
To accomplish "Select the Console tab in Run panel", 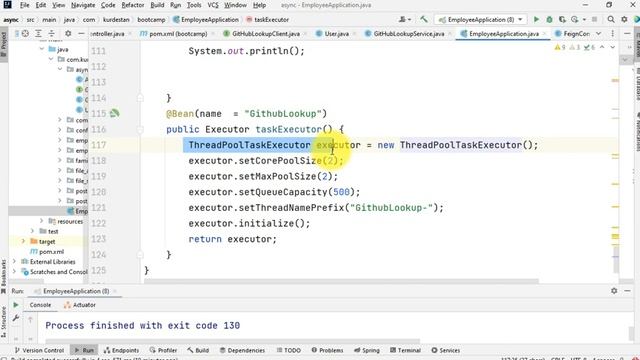I will 40,305.
